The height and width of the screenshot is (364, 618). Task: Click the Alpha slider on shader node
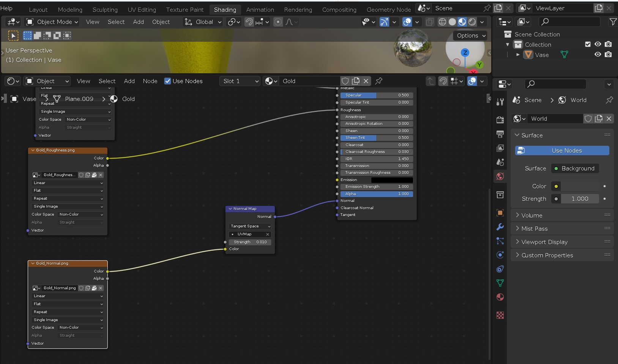[377, 194]
